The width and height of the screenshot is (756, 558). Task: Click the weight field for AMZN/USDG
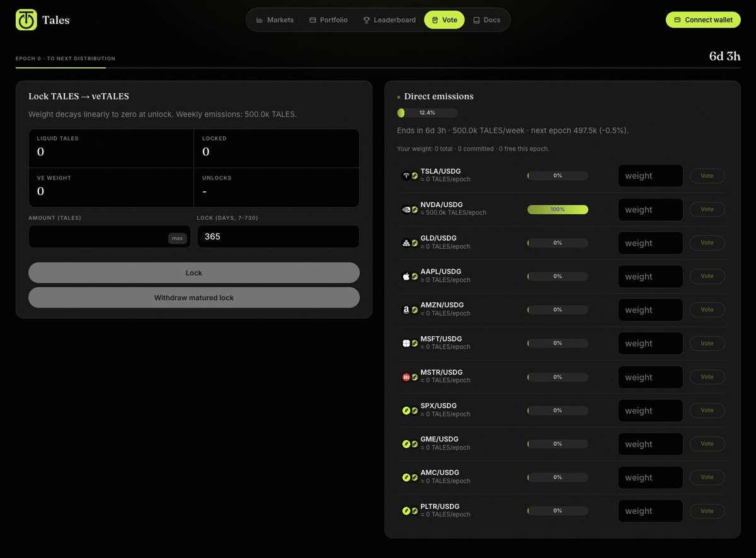[x=651, y=310]
